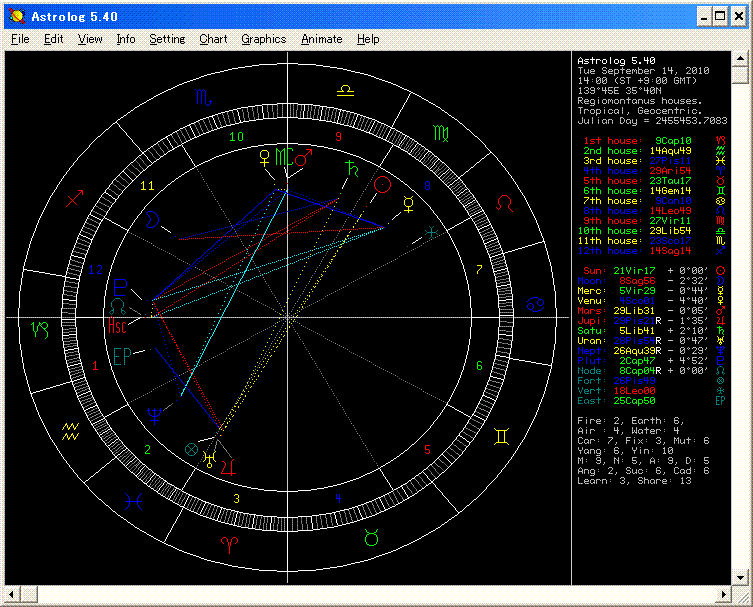Open the File menu
This screenshot has height=607, width=753.
pyautogui.click(x=20, y=39)
